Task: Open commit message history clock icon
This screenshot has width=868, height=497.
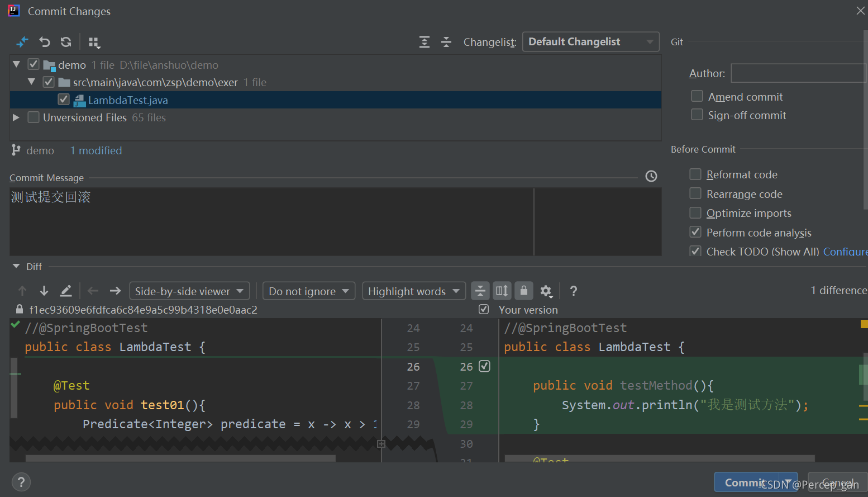Action: (x=651, y=176)
